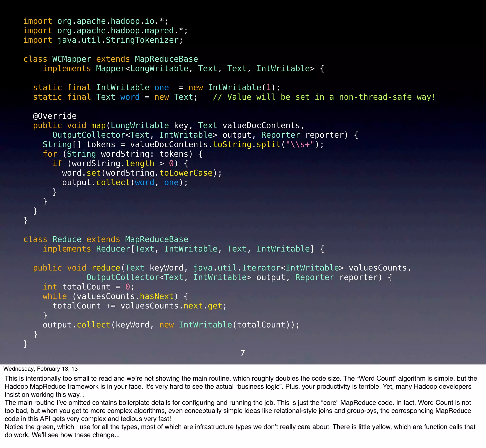
Task: Click 'Reducer[Text, IntWritable, Text, IntWritable]' text
Action: tap(205, 249)
